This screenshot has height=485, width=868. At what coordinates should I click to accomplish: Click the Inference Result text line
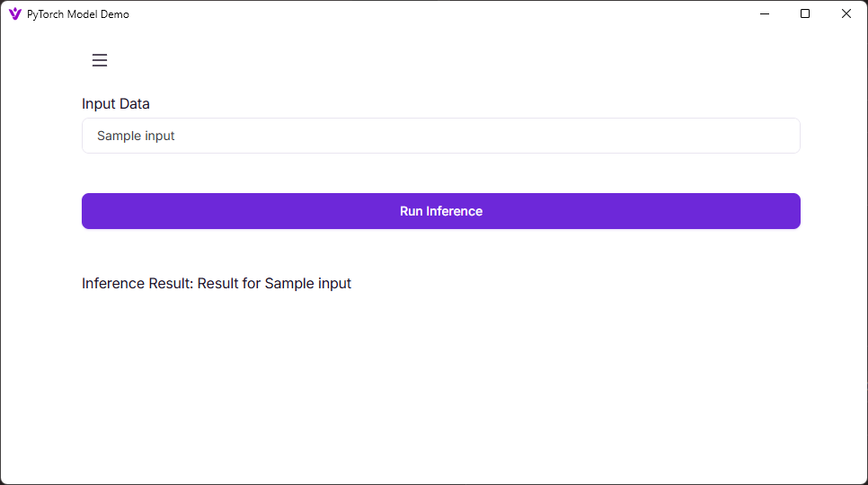pyautogui.click(x=217, y=284)
